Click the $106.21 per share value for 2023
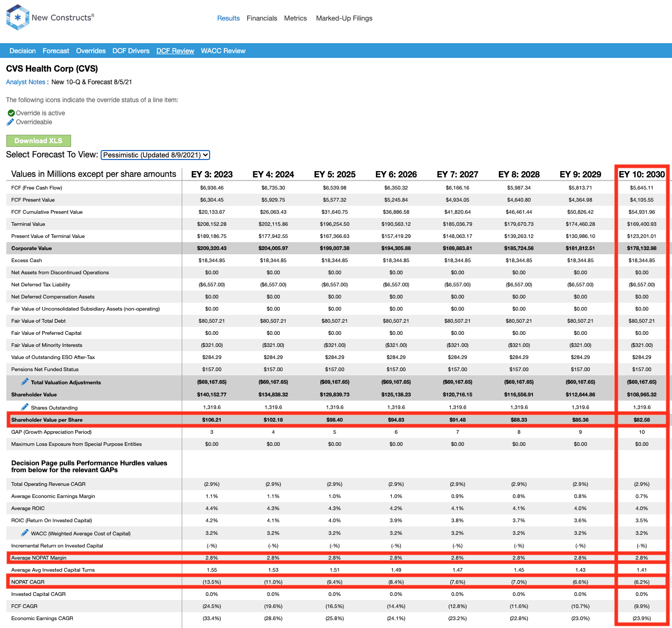672x628 pixels. pyautogui.click(x=212, y=420)
